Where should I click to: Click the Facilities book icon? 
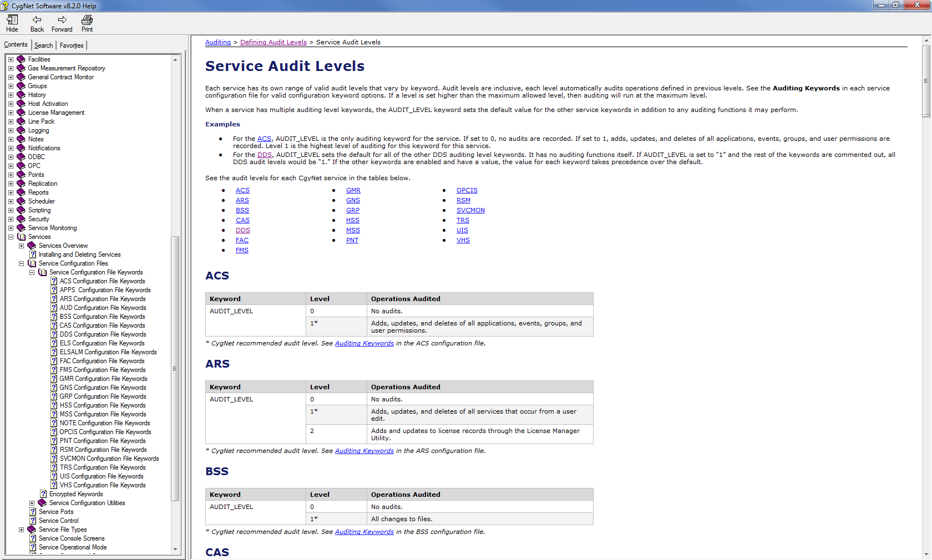click(22, 59)
